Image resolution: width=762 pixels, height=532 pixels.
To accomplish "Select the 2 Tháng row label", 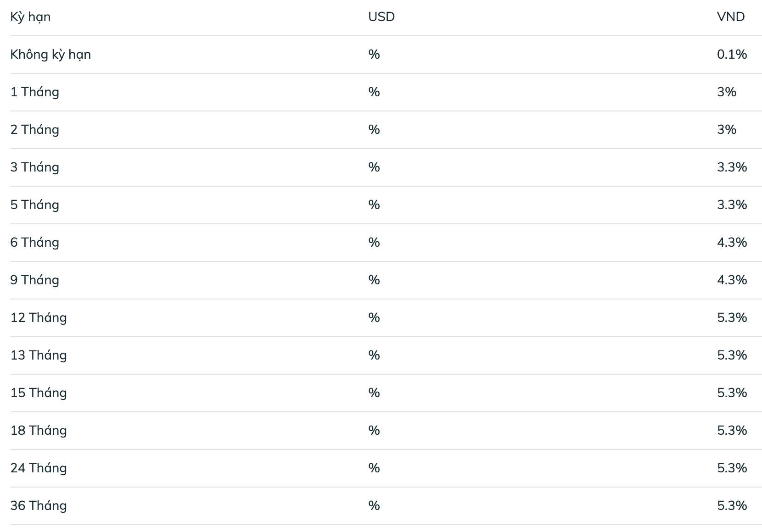I will (35, 130).
